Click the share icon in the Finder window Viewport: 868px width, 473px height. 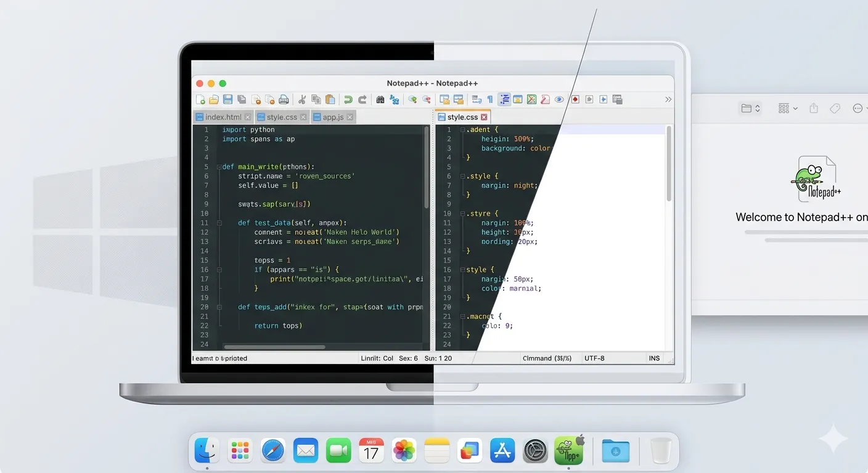(x=814, y=108)
